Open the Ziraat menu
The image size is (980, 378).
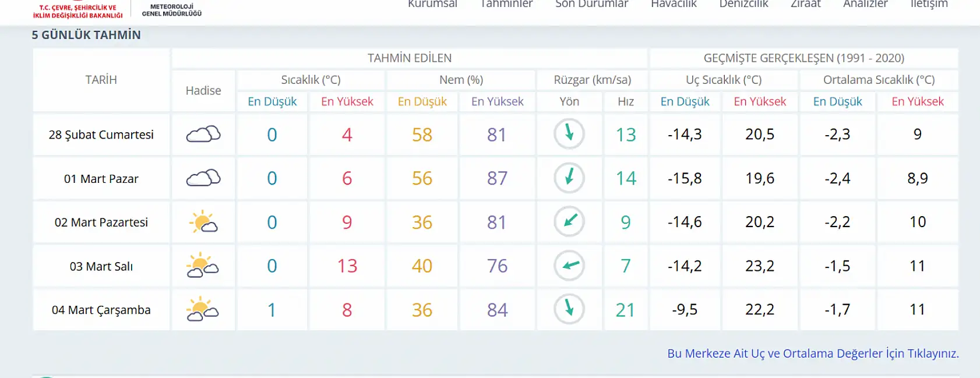tap(805, 4)
